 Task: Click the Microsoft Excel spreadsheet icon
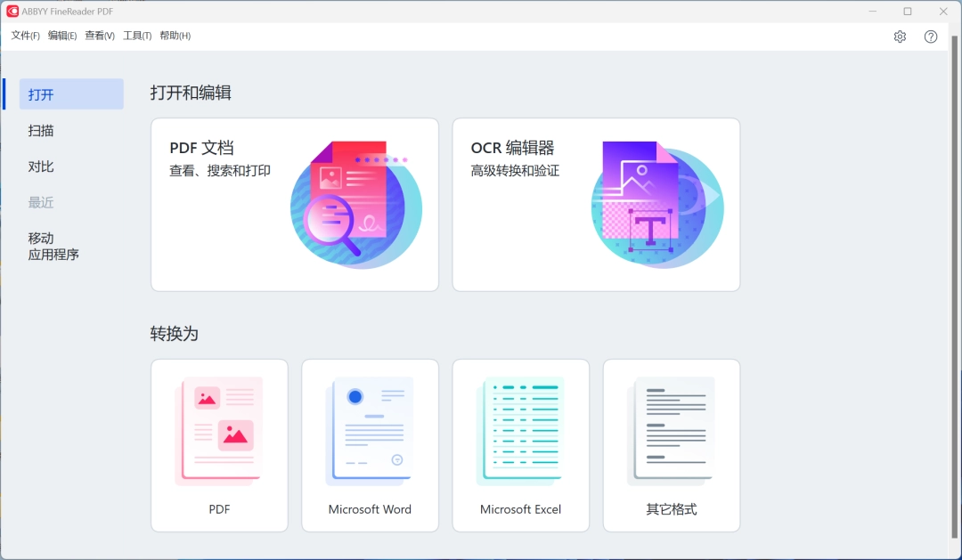(x=520, y=431)
